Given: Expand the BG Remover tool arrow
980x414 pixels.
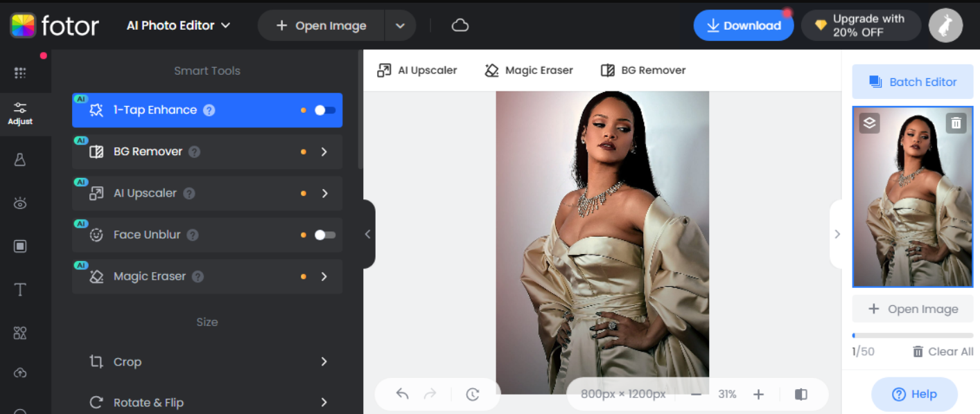Looking at the screenshot, I should tap(324, 152).
